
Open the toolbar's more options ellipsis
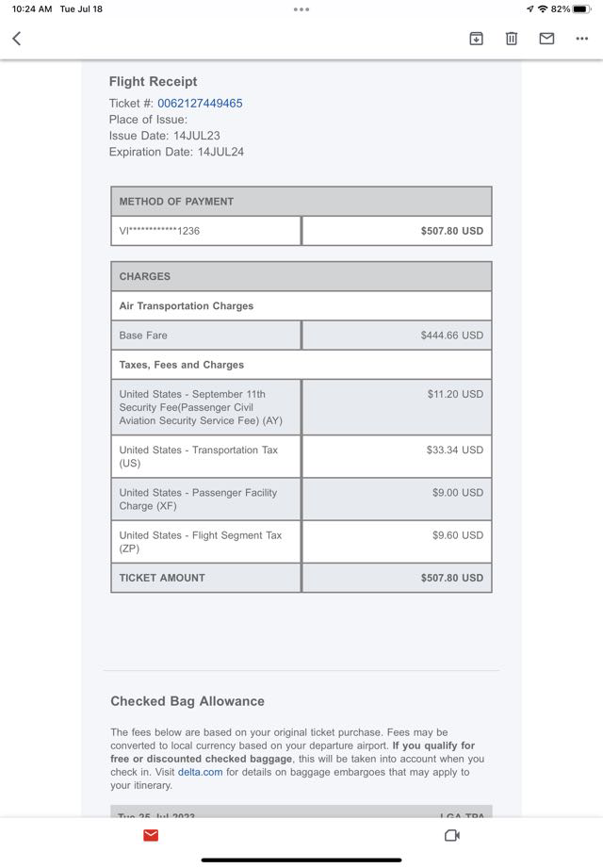(581, 39)
